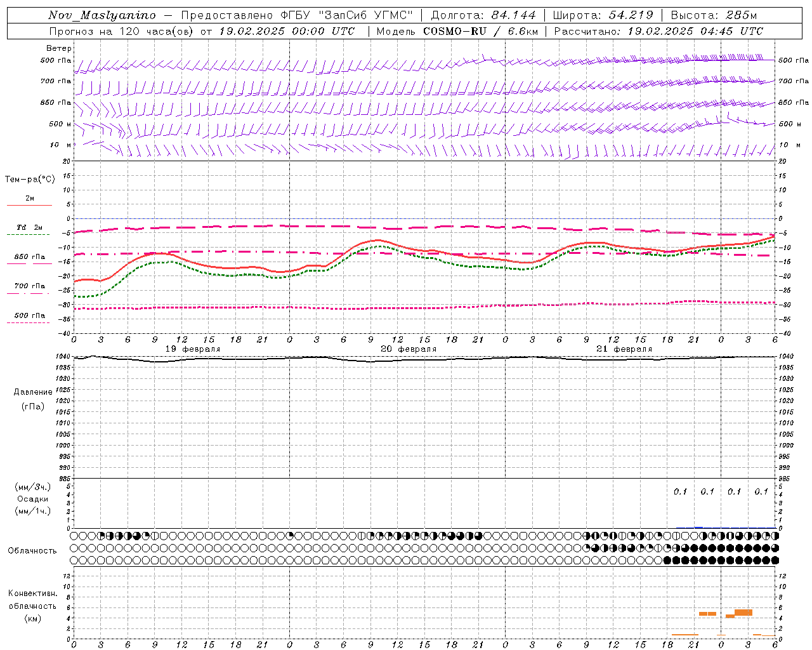Click the (гПа) pressure unit label
This screenshot has width=812, height=650.
click(x=33, y=406)
